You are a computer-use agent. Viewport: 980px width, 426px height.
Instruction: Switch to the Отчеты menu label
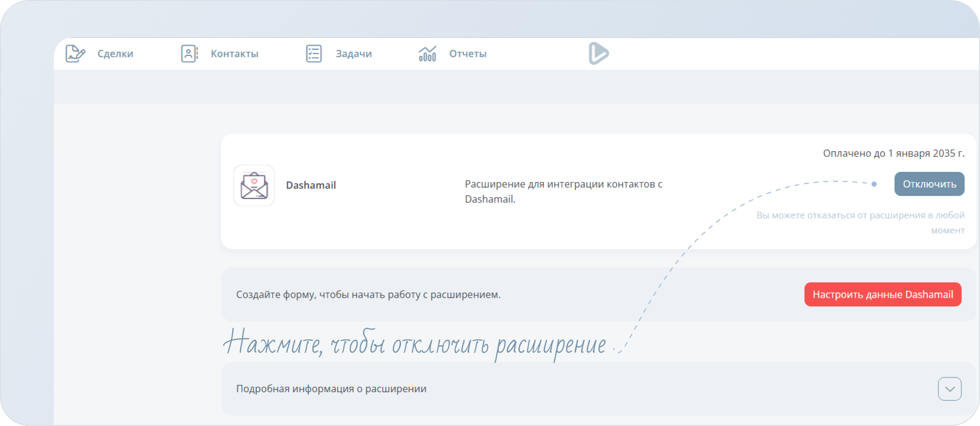click(467, 54)
